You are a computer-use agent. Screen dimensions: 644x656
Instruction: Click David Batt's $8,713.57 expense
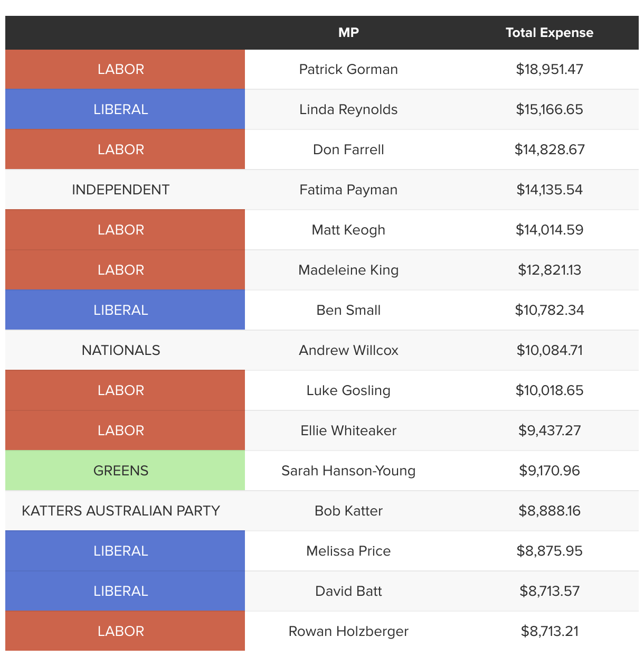550,591
